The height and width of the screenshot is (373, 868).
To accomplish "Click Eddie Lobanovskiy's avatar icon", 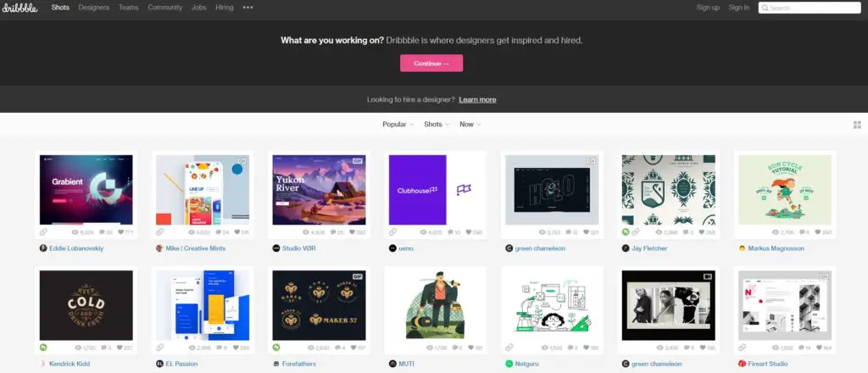I will tap(43, 248).
